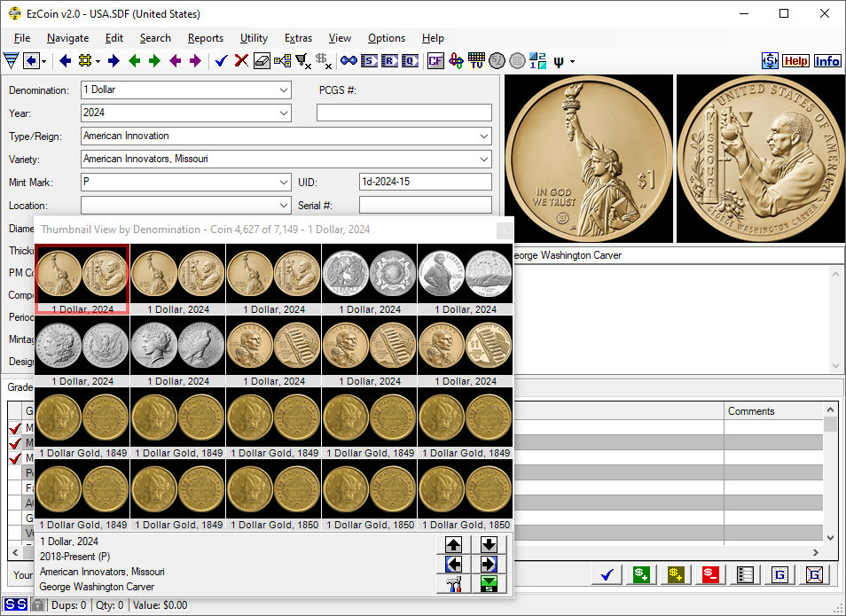Open the Utility menu

point(254,38)
